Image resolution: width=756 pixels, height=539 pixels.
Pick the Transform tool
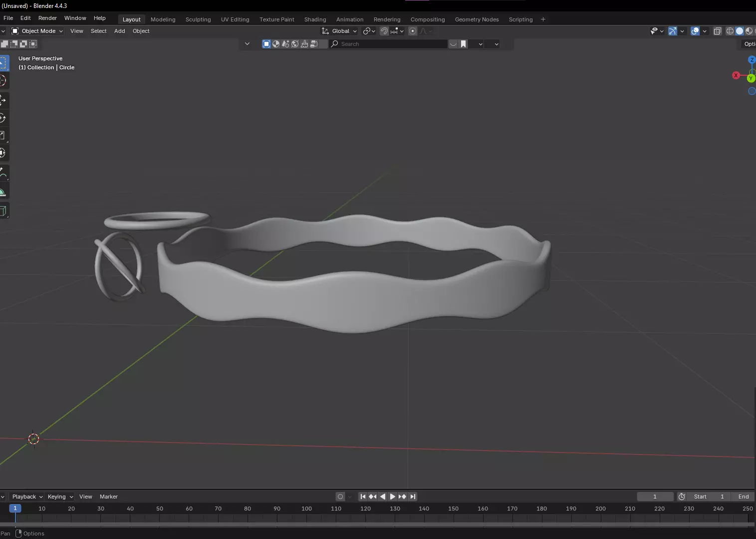pyautogui.click(x=4, y=153)
